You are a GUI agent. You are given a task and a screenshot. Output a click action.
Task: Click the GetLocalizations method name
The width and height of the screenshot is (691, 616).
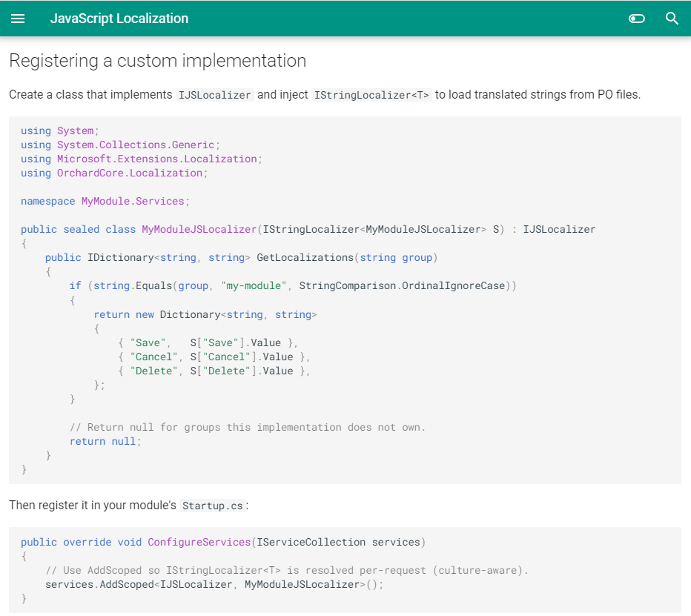(x=305, y=258)
